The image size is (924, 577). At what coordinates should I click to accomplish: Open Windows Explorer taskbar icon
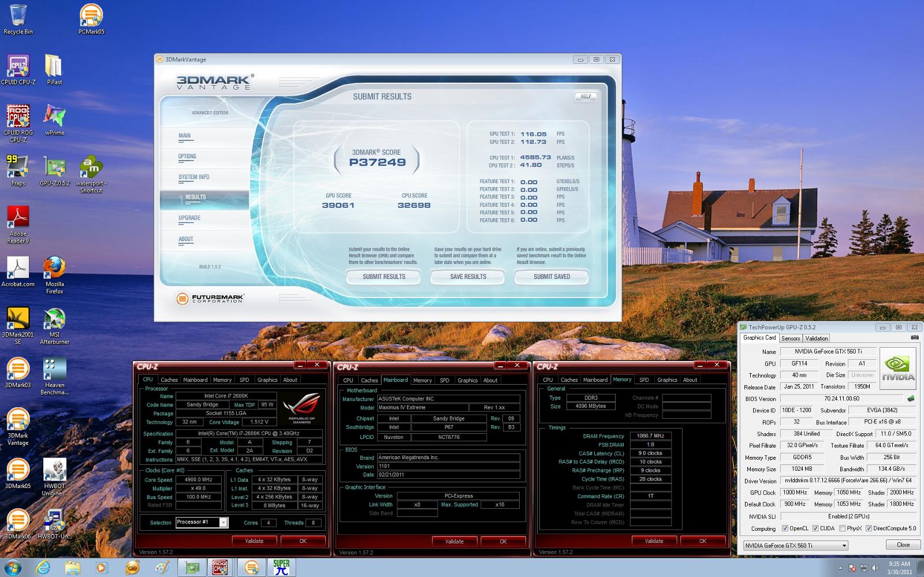pos(72,567)
